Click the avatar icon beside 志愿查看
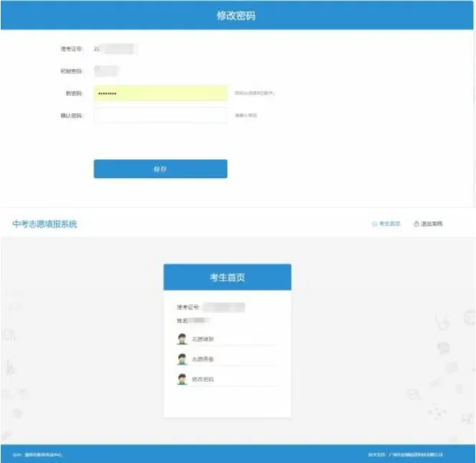The width and height of the screenshot is (476, 463). 182,359
